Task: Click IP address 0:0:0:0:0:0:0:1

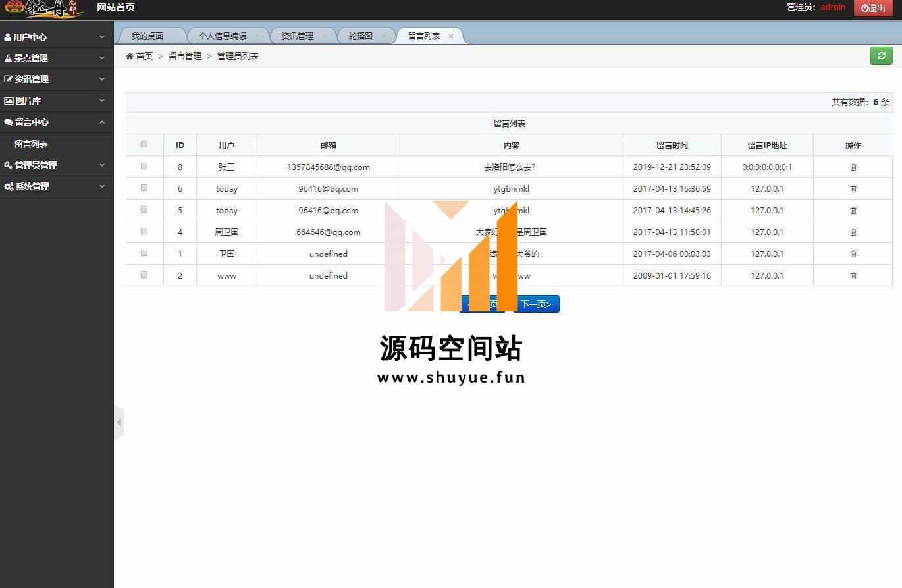Action: pyautogui.click(x=767, y=167)
